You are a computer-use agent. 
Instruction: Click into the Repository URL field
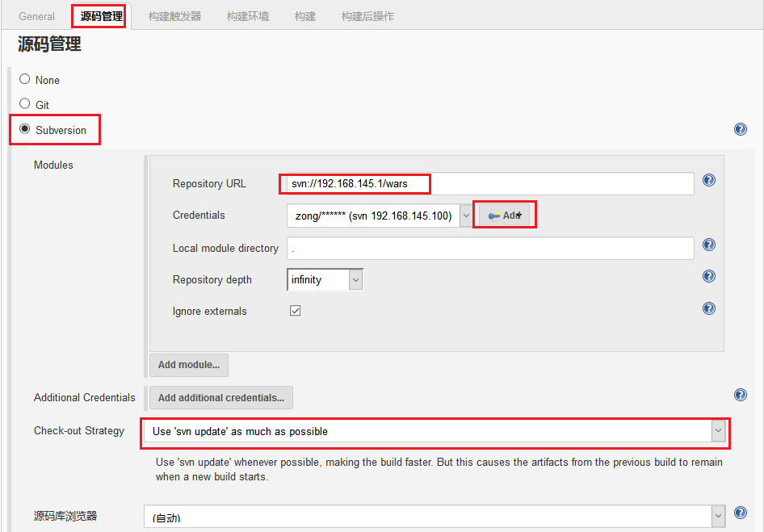pyautogui.click(x=489, y=183)
